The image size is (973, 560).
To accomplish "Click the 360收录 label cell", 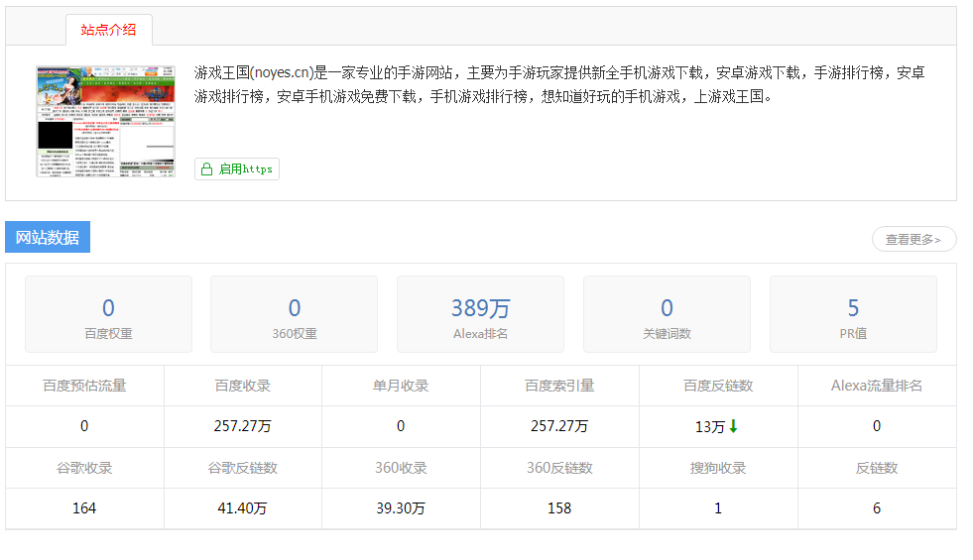I will (401, 468).
